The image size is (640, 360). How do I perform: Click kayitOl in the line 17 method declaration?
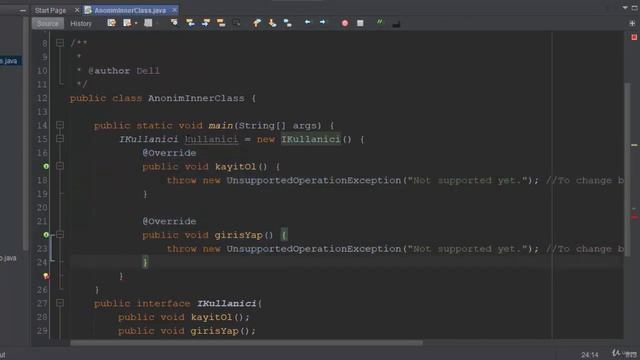click(x=236, y=167)
